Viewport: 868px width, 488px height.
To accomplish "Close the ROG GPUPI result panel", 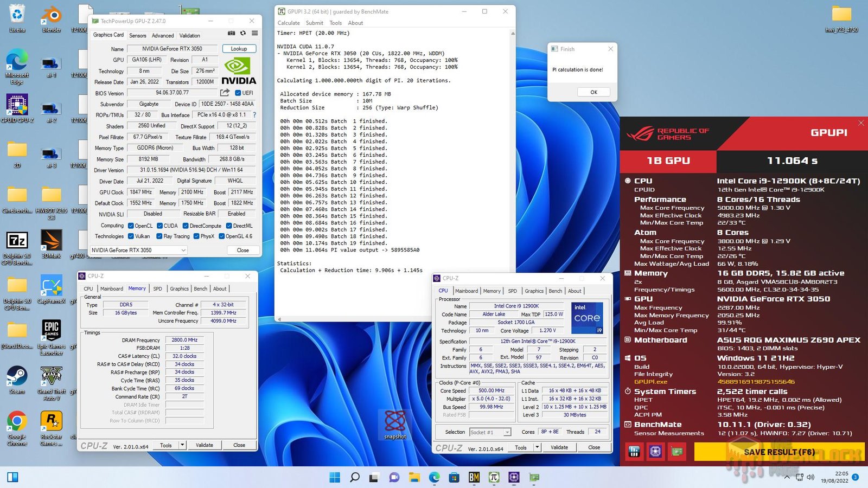I will click(861, 123).
